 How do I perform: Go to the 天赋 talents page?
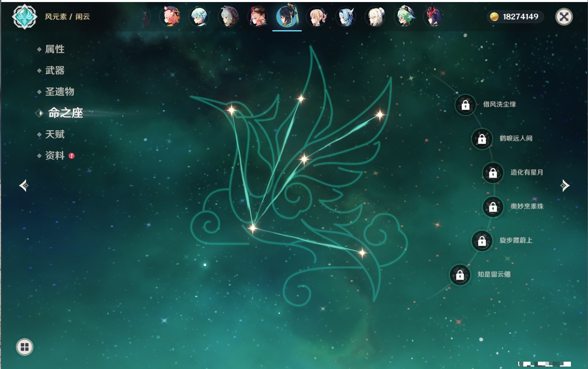(55, 134)
